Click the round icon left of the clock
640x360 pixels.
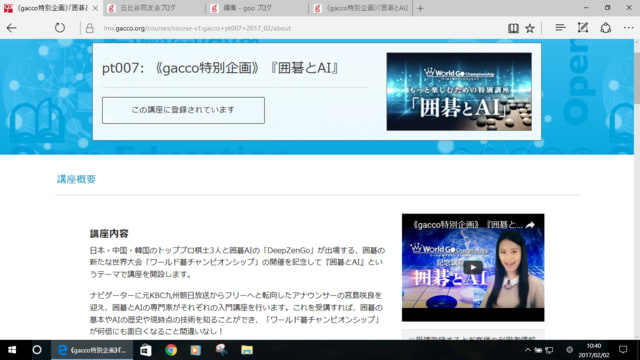pyautogui.click(x=569, y=350)
